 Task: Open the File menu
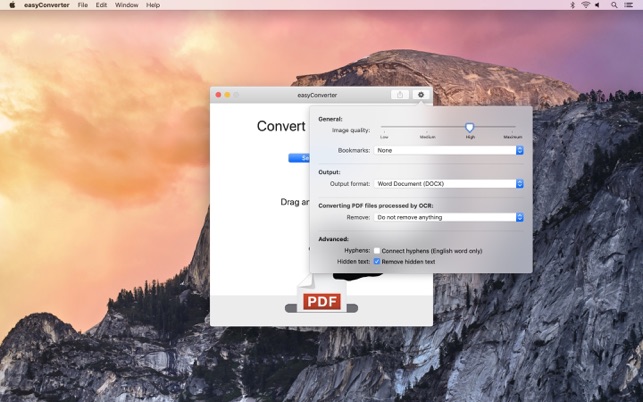pos(82,5)
